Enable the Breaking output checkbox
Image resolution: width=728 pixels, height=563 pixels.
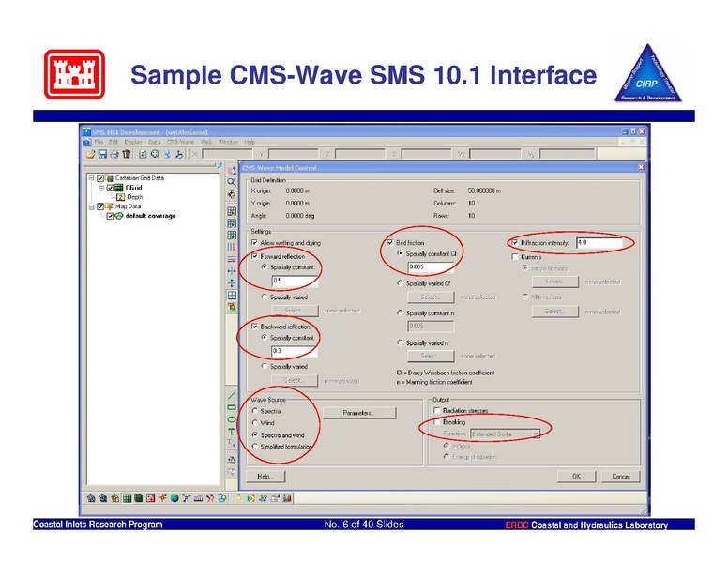(437, 422)
